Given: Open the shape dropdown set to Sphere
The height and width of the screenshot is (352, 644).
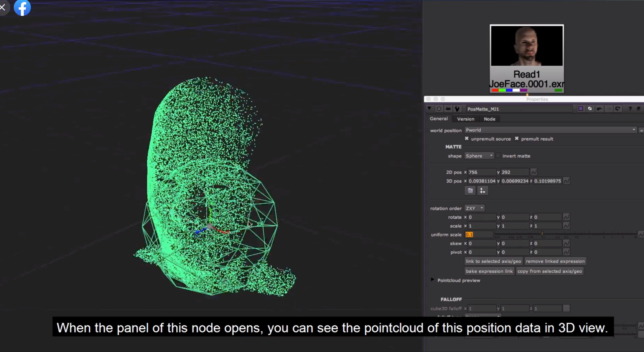Looking at the screenshot, I should pos(479,156).
